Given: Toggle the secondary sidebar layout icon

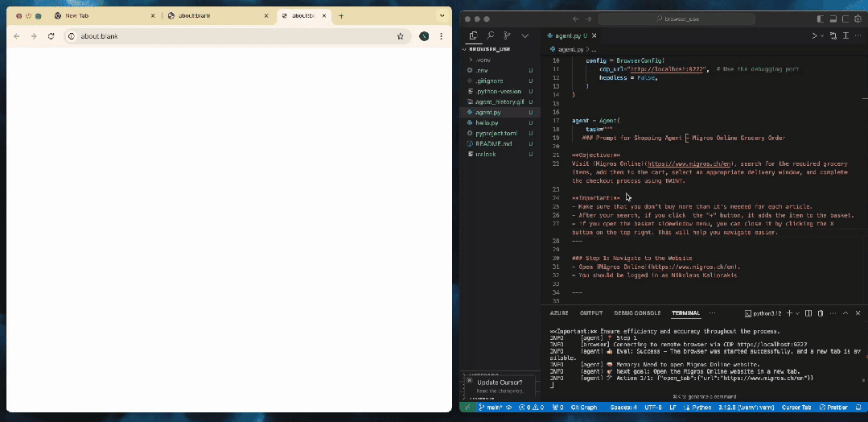Looking at the screenshot, I should tap(845, 19).
